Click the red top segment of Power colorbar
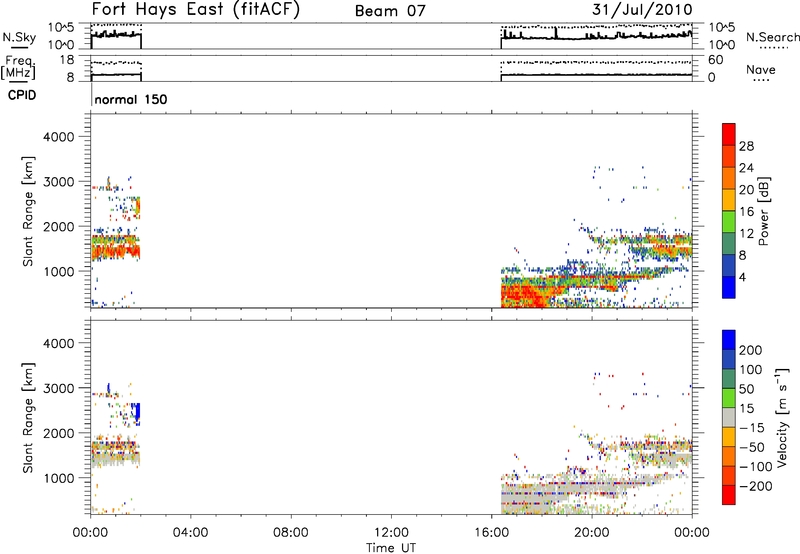Image resolution: width=800 pixels, height=554 pixels. pyautogui.click(x=729, y=134)
